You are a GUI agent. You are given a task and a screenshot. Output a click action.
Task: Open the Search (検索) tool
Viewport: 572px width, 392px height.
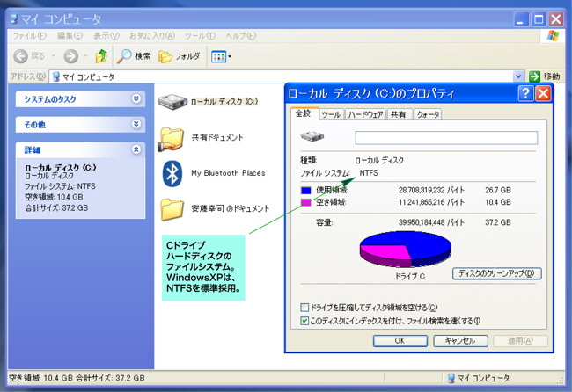134,56
